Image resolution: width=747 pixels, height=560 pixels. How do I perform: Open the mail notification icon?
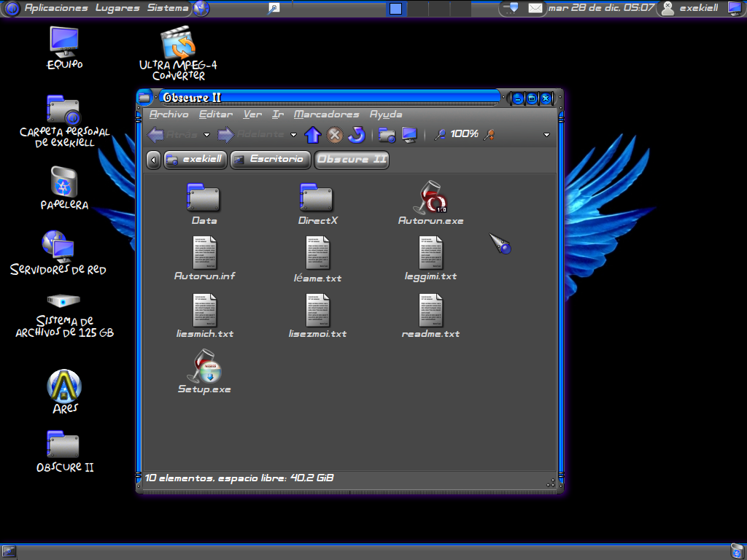(x=535, y=8)
